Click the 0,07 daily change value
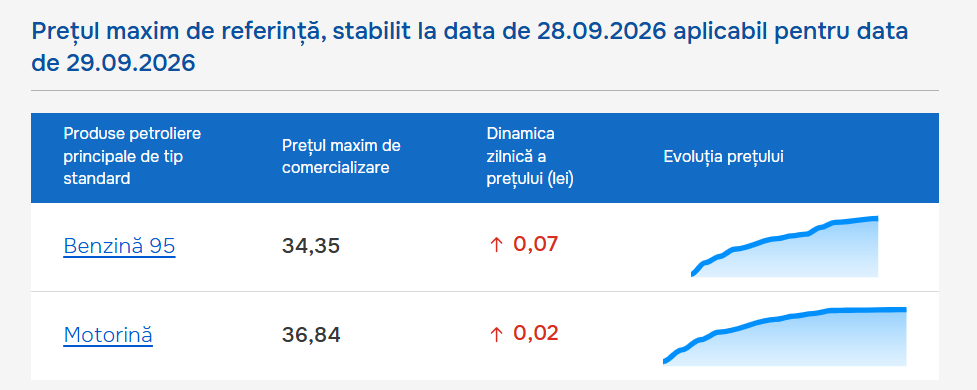Viewport: 977px width, 390px height. pos(536,244)
